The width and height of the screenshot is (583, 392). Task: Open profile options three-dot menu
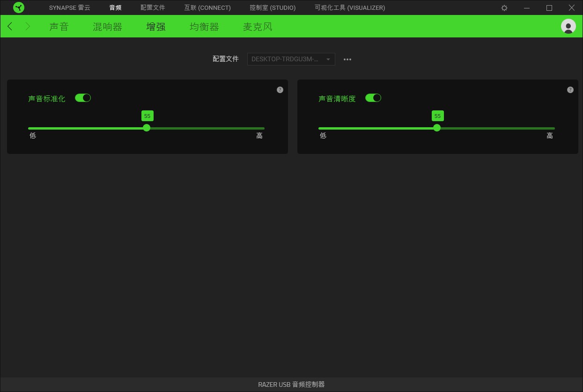pyautogui.click(x=347, y=59)
